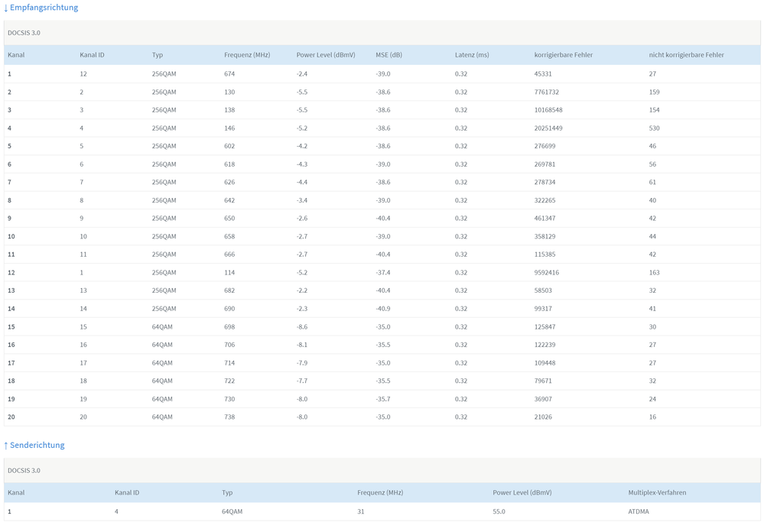Click the Frequenz (MHz) column header in Empfangsrichtung

pyautogui.click(x=247, y=55)
